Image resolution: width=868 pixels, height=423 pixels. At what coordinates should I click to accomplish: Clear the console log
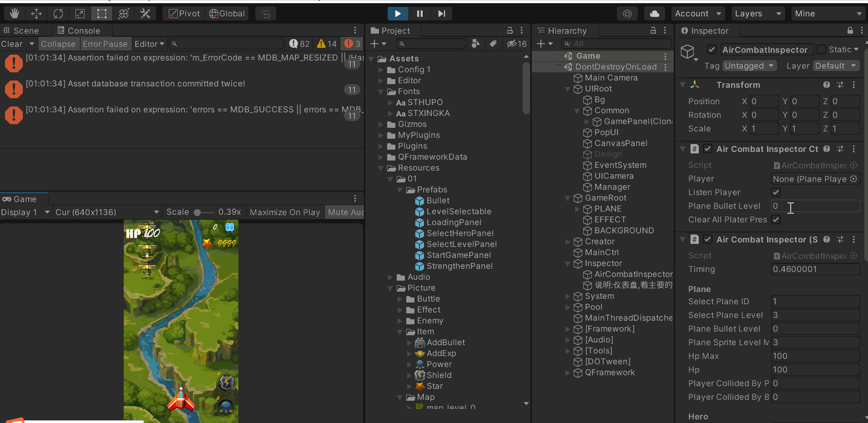[x=12, y=44]
